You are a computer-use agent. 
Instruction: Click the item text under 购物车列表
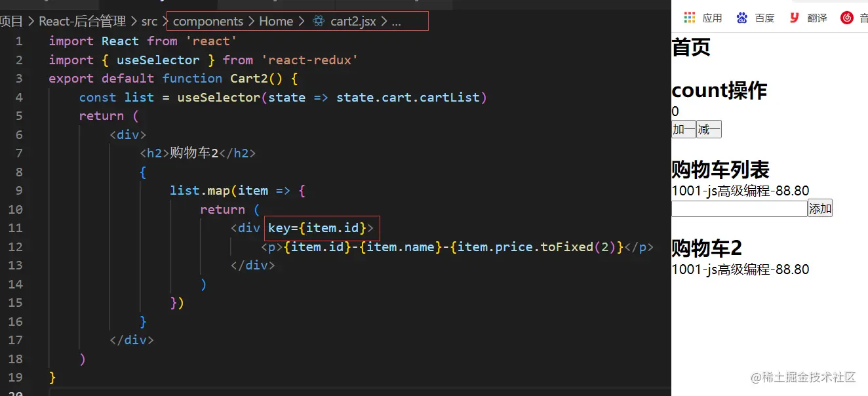[x=740, y=191]
